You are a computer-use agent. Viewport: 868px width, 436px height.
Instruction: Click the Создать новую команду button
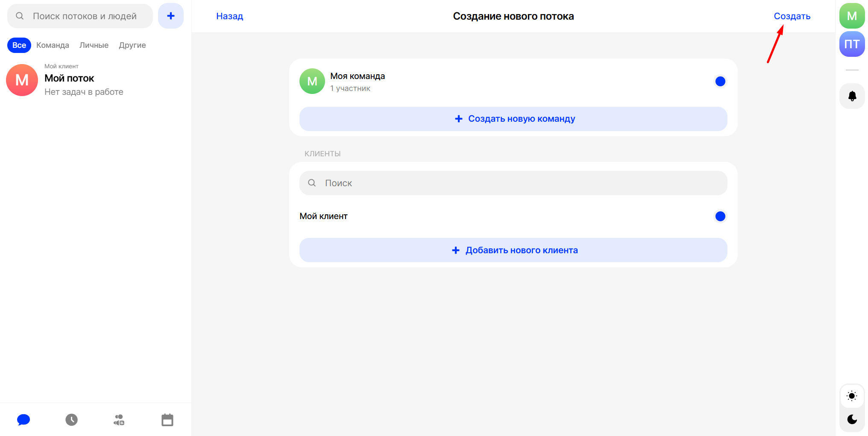513,119
